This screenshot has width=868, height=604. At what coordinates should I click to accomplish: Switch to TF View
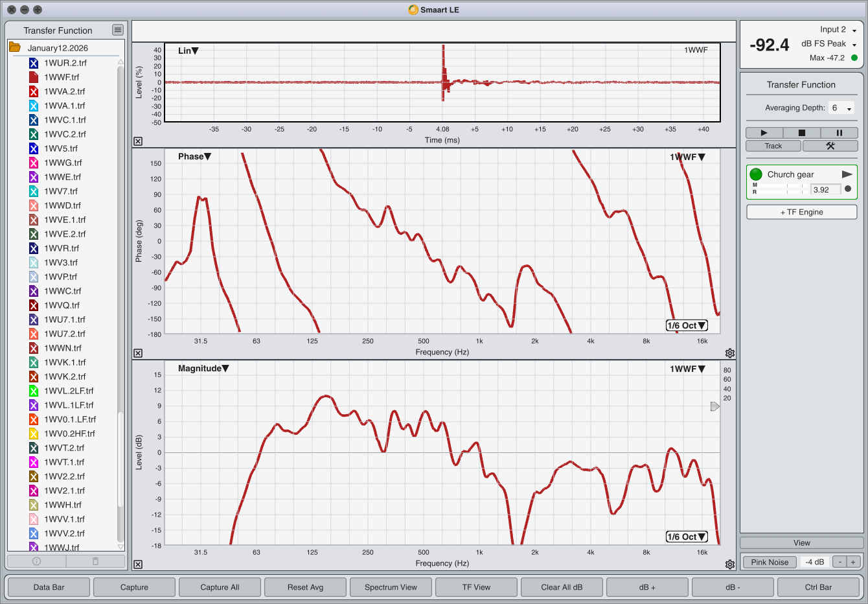476,587
